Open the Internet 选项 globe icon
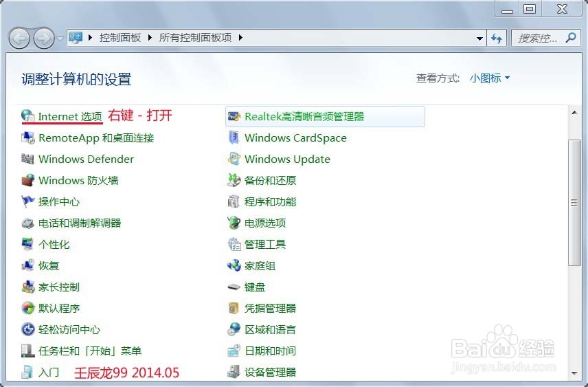 (x=27, y=116)
